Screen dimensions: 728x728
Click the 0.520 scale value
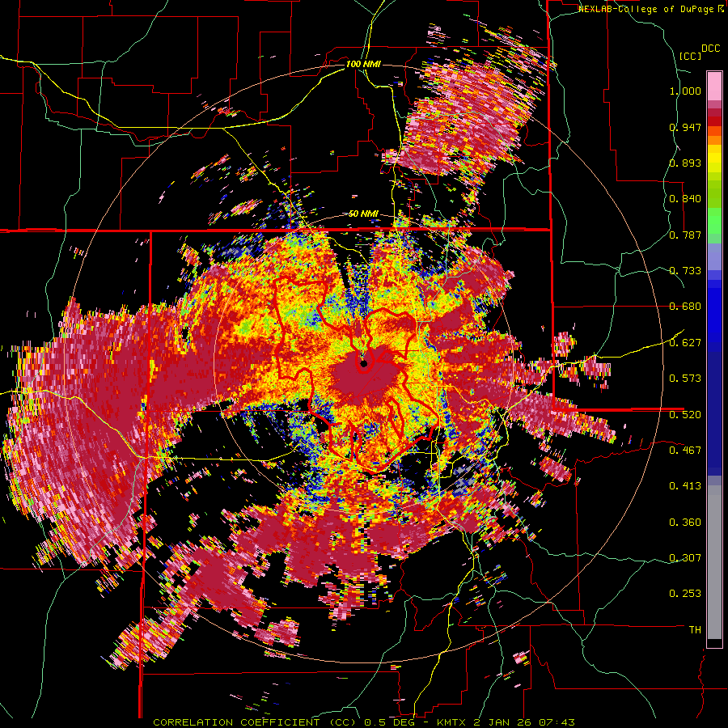(x=685, y=414)
